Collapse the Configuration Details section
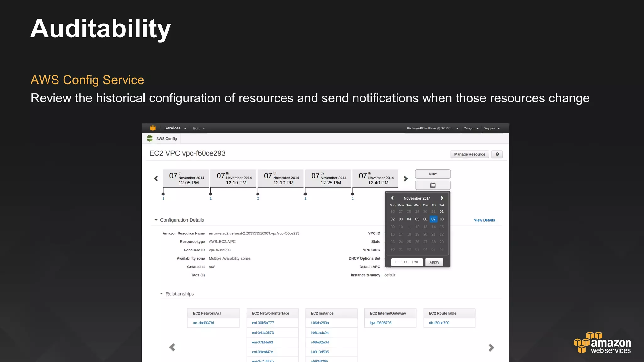The height and width of the screenshot is (362, 644). click(x=156, y=220)
